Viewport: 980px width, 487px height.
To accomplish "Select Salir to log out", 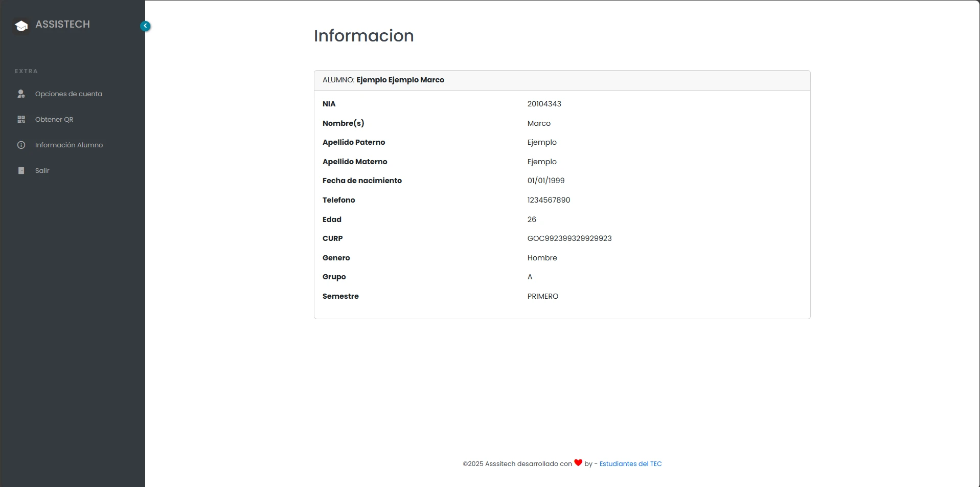I will [42, 170].
